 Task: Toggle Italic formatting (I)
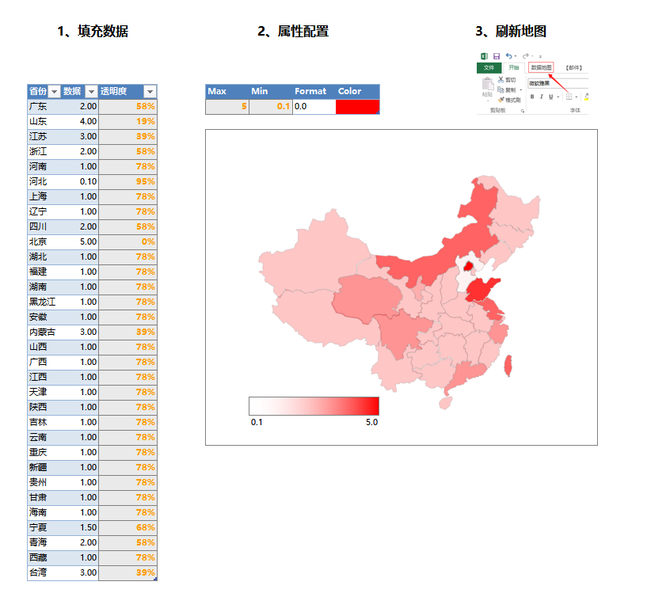pyautogui.click(x=541, y=97)
